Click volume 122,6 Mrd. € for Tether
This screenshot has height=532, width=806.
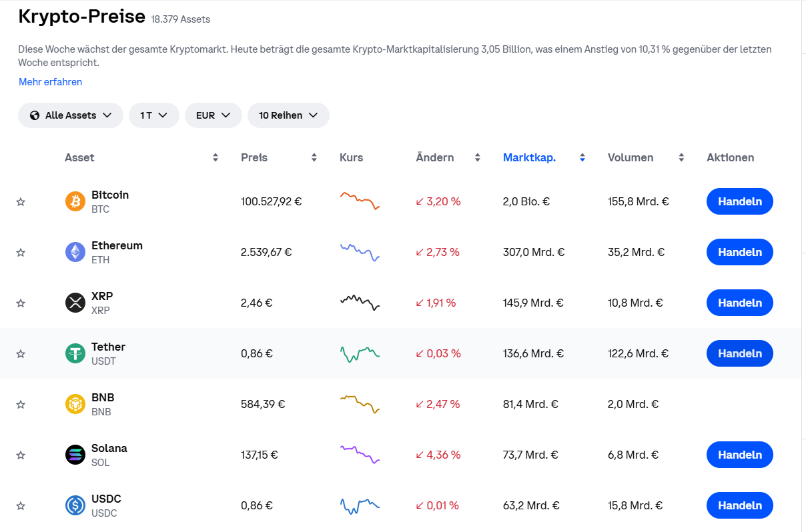[639, 353]
